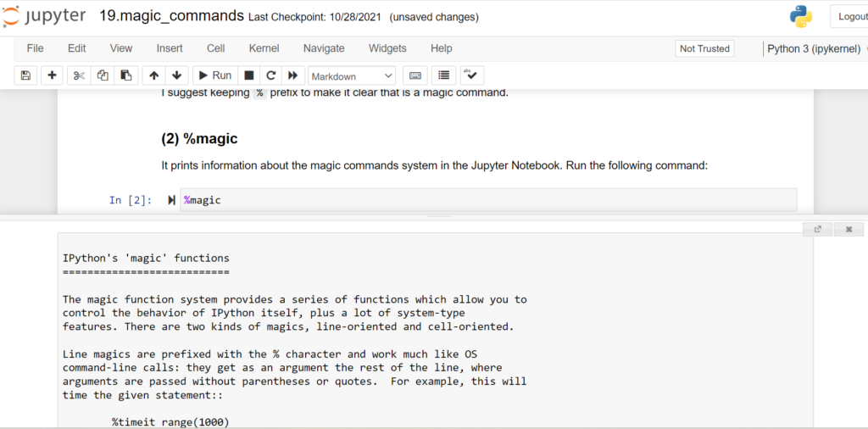The height and width of the screenshot is (429, 868).
Task: Run the cell with Run button
Action: (x=215, y=75)
